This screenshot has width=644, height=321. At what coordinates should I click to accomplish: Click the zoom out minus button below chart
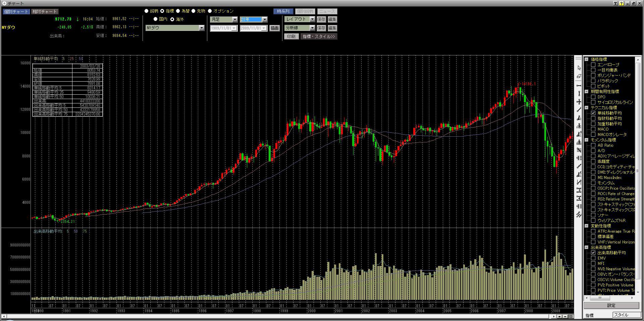click(x=565, y=316)
